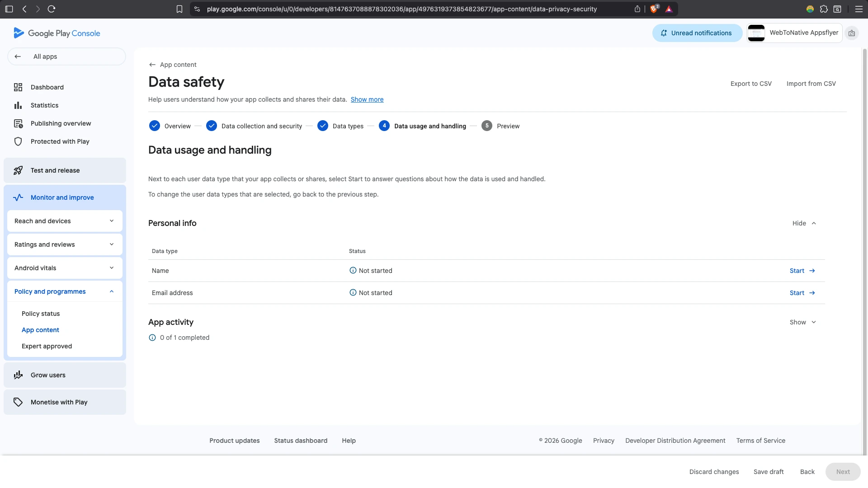868x488 pixels.
Task: Click Export to CSV
Action: pos(751,84)
